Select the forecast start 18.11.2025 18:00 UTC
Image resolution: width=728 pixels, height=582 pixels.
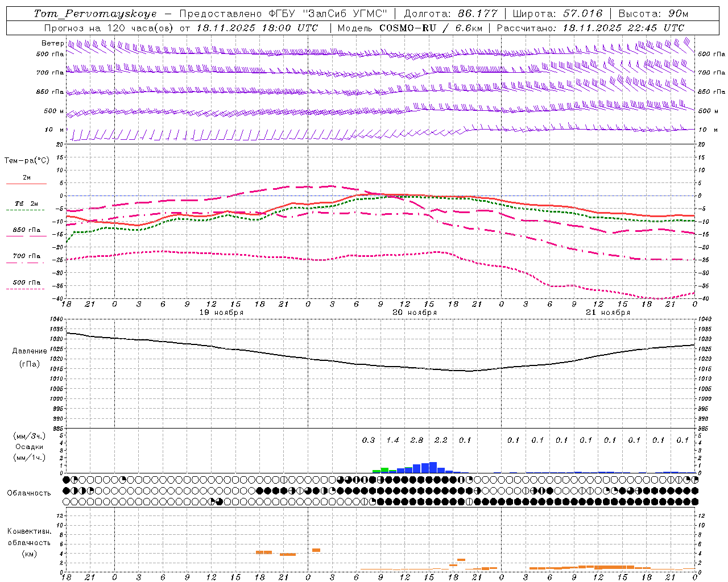(x=258, y=28)
